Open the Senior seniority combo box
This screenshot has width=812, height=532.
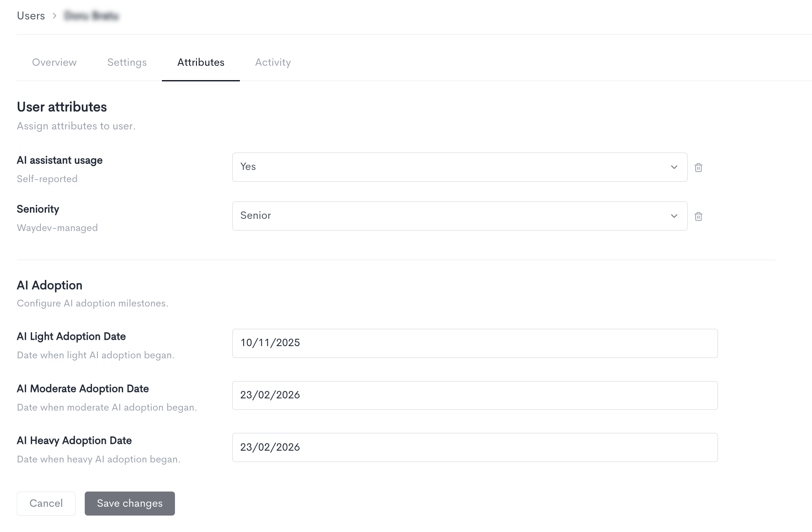click(460, 216)
